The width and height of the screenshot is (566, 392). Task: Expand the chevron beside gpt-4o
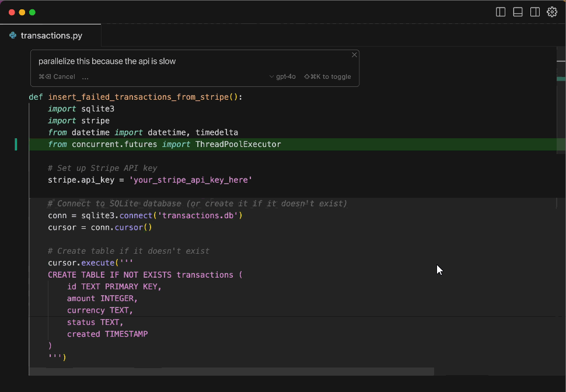[271, 76]
